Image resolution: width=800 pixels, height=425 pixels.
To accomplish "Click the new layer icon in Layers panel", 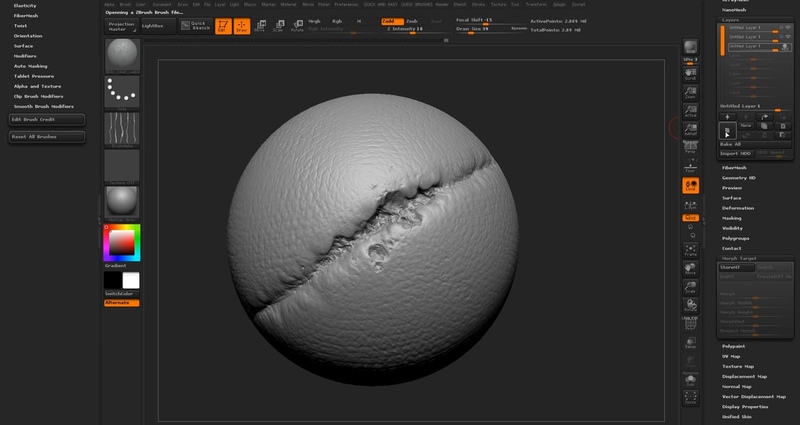I will (x=726, y=131).
